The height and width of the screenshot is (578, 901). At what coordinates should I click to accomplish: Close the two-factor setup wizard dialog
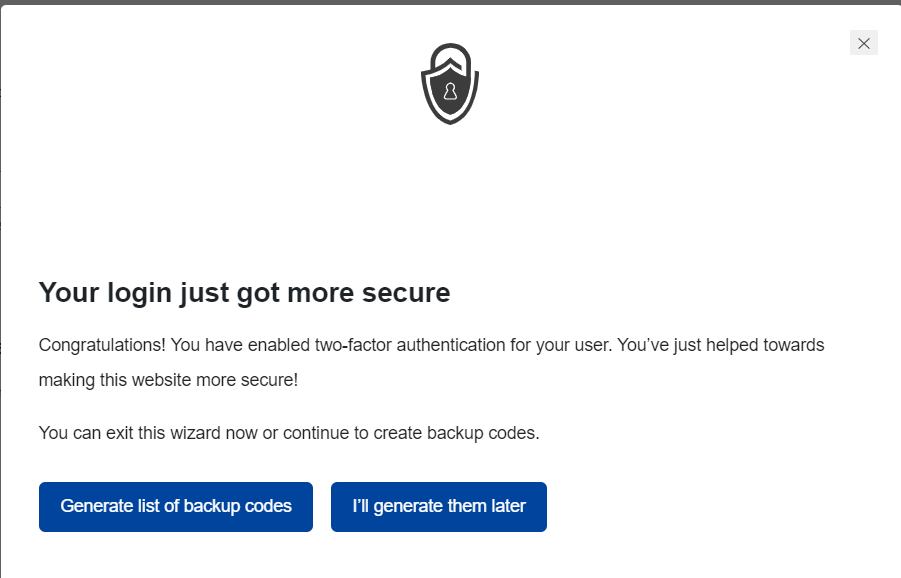(864, 43)
